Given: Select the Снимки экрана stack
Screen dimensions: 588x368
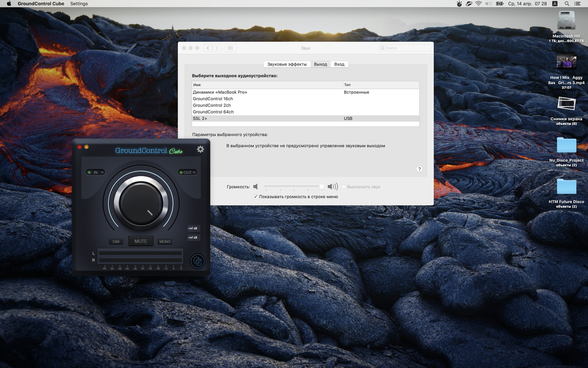Looking at the screenshot, I should (x=566, y=104).
